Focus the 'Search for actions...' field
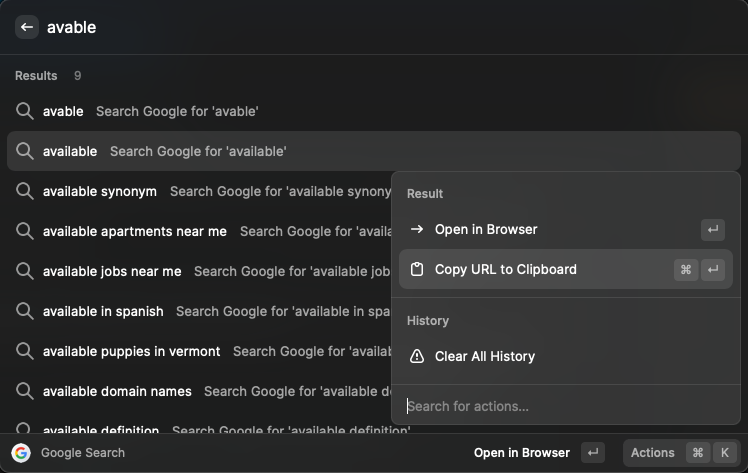The image size is (748, 473). pyautogui.click(x=566, y=406)
